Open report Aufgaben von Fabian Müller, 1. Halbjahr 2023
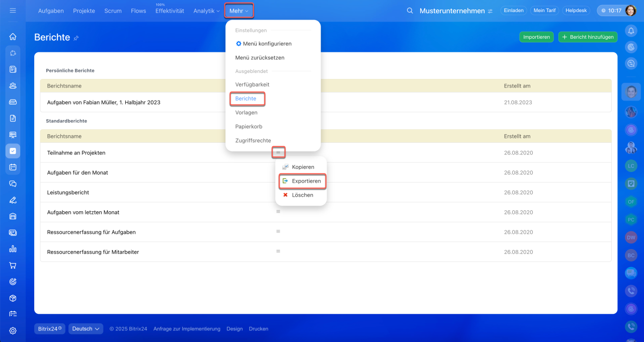This screenshot has width=644, height=342. (x=104, y=102)
